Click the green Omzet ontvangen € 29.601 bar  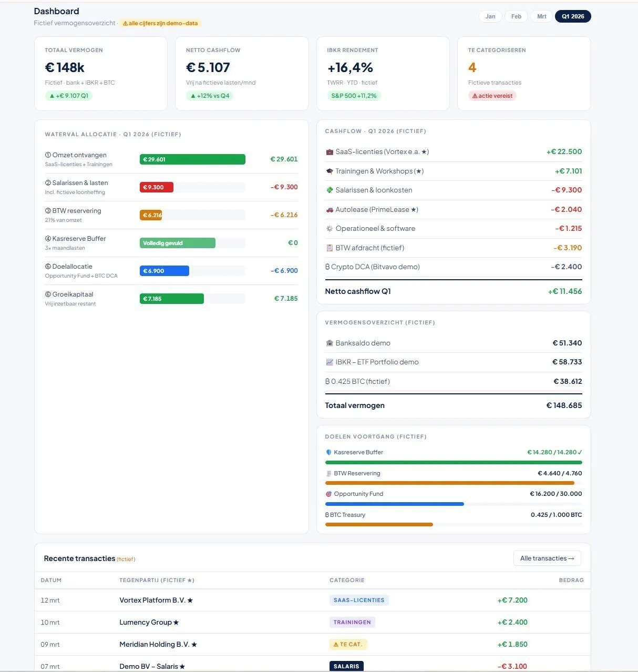(x=192, y=159)
